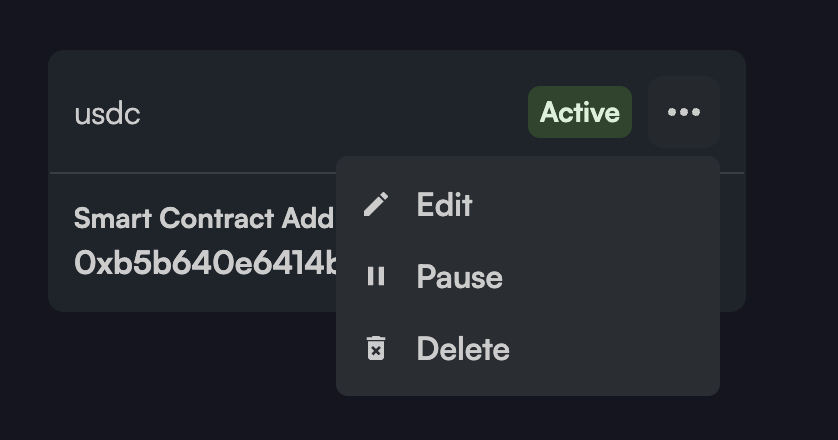This screenshot has height=440, width=838.
Task: Click the trash bin icon beside Delete
Action: (x=376, y=349)
